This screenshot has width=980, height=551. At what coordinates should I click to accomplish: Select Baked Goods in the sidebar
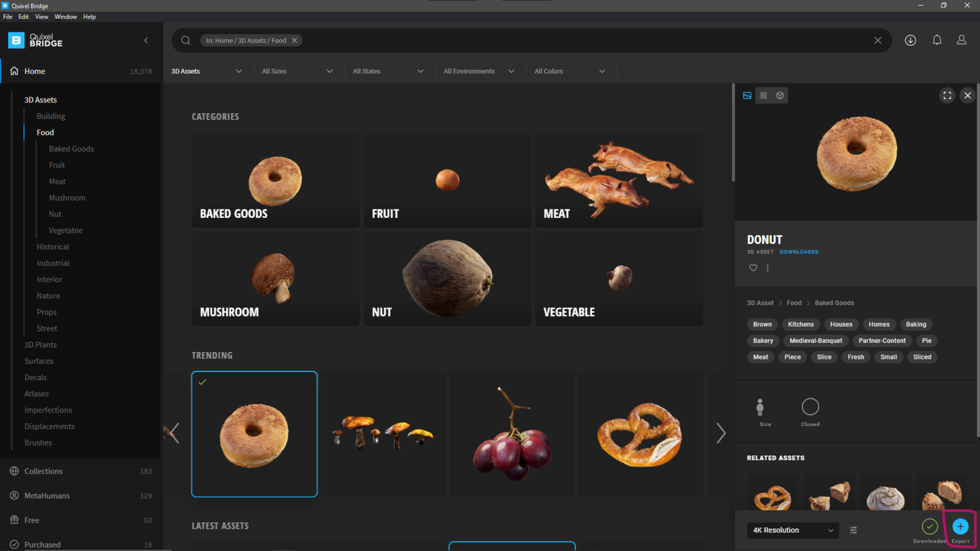[71, 148]
